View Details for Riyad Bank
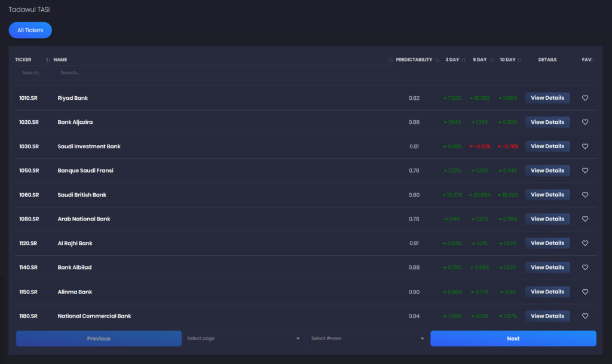The height and width of the screenshot is (364, 612). click(x=547, y=98)
